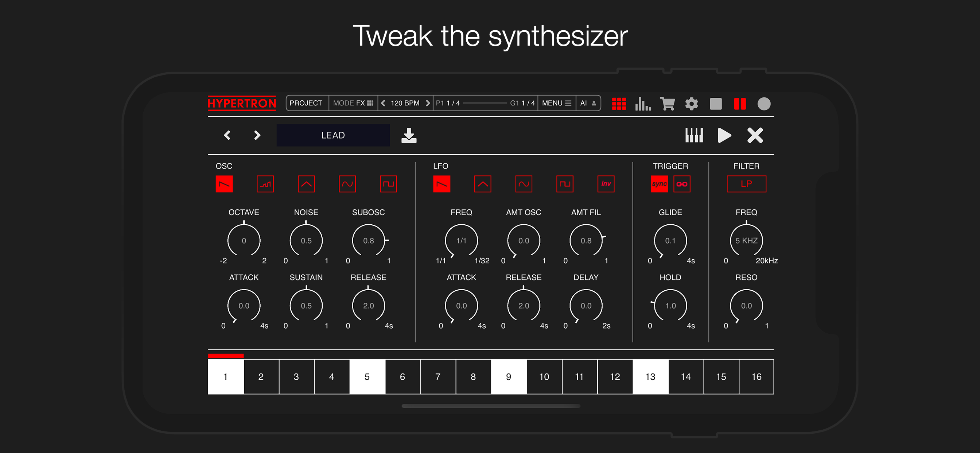This screenshot has width=980, height=453.
Task: Select group G1 1/4 indicator
Action: tap(522, 103)
